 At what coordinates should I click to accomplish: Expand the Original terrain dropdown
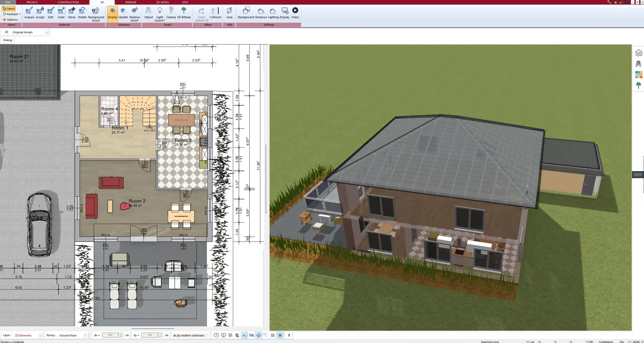(46, 32)
